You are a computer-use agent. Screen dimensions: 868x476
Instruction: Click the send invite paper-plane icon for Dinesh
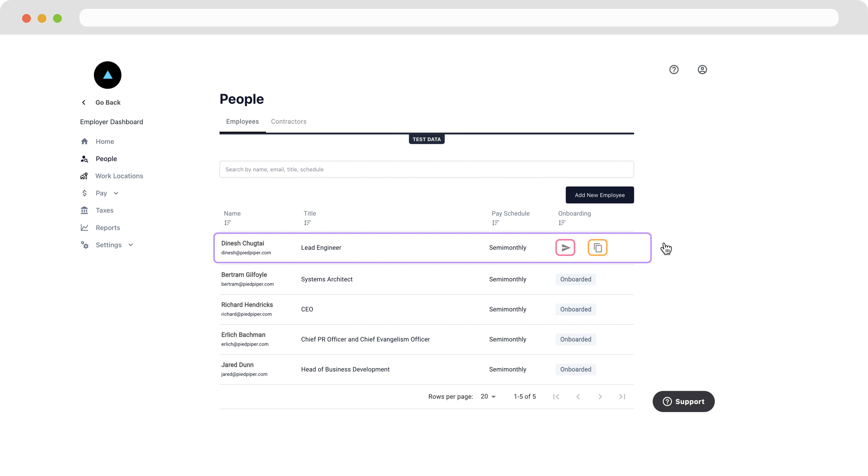[x=565, y=248]
